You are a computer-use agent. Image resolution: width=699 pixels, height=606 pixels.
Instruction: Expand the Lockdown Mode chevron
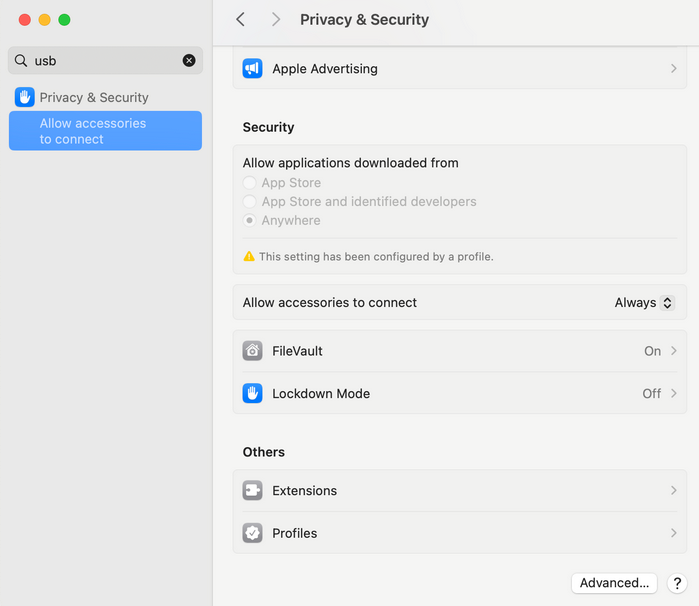[x=674, y=393]
